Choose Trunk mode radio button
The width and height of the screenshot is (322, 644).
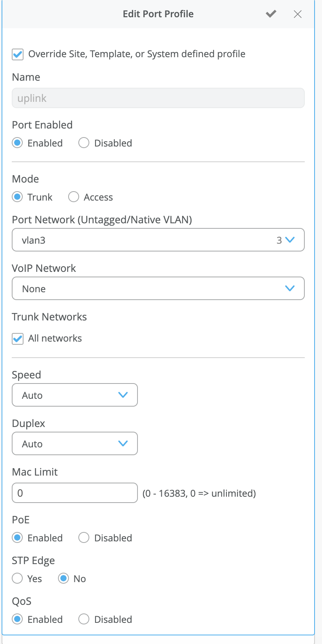[x=17, y=197]
